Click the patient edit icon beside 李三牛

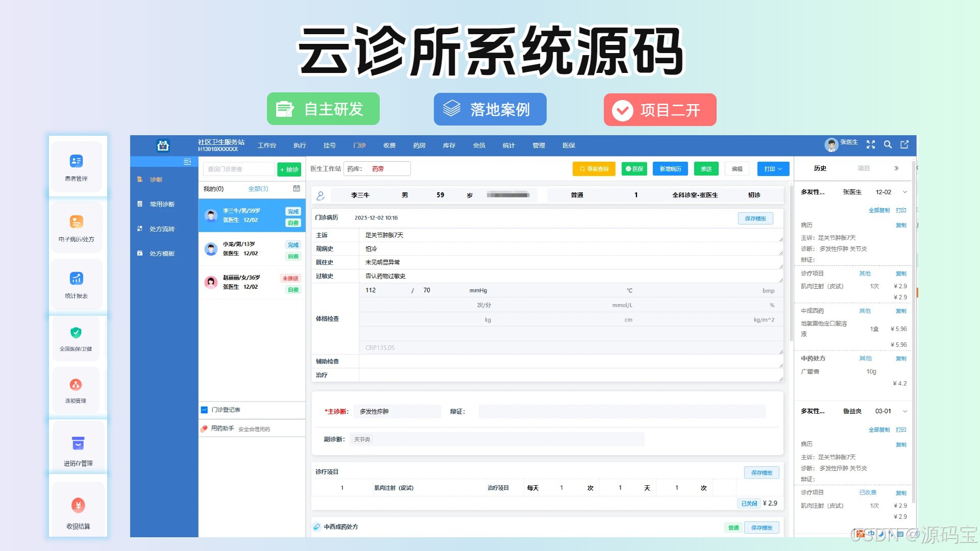pyautogui.click(x=321, y=195)
